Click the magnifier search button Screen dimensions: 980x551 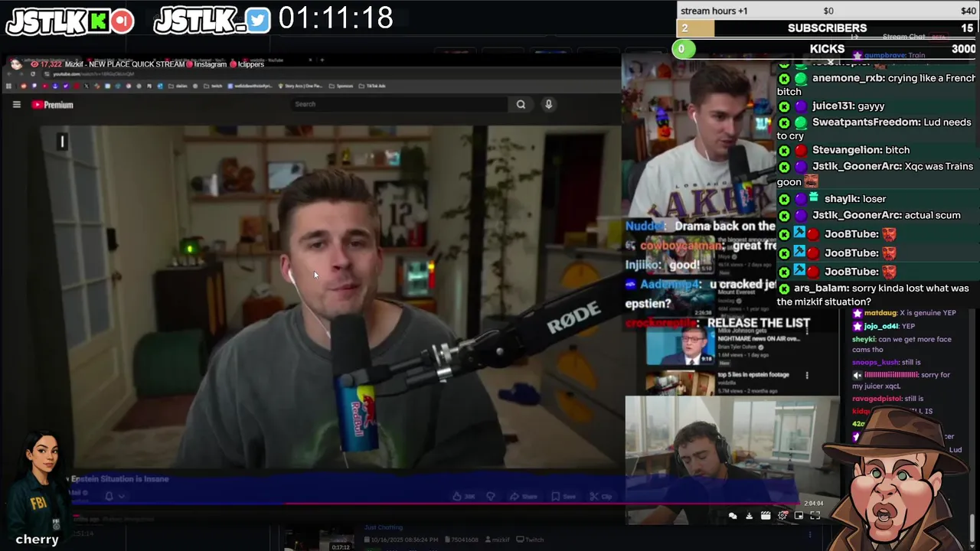tap(521, 104)
